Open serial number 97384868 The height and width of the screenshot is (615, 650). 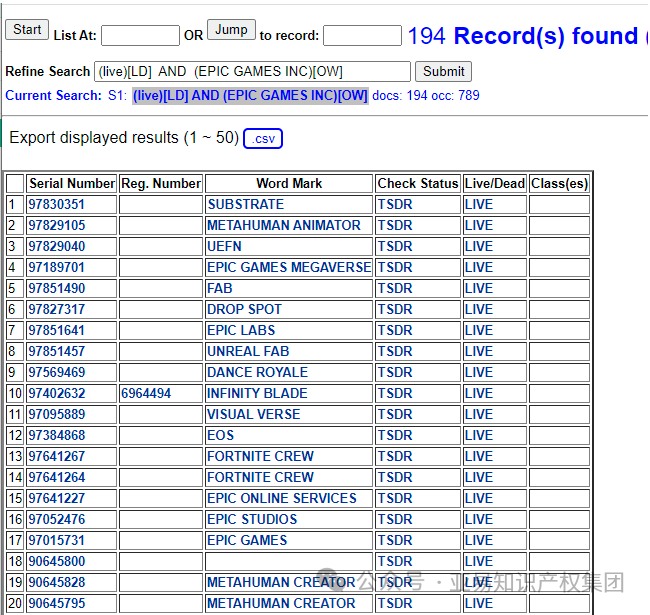[x=56, y=436]
